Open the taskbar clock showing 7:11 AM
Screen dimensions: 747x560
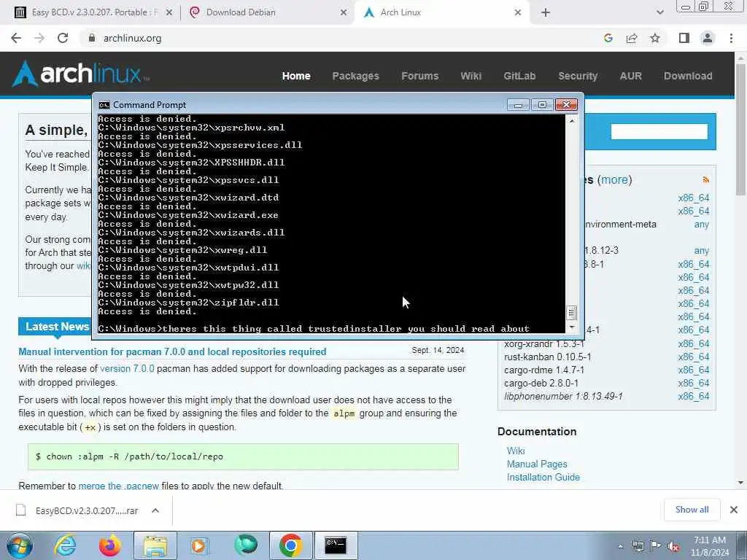point(710,546)
